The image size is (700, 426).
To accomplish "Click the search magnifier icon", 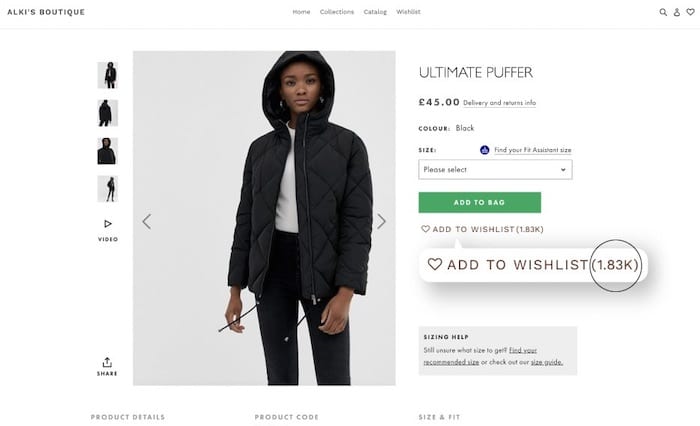I will tap(663, 12).
